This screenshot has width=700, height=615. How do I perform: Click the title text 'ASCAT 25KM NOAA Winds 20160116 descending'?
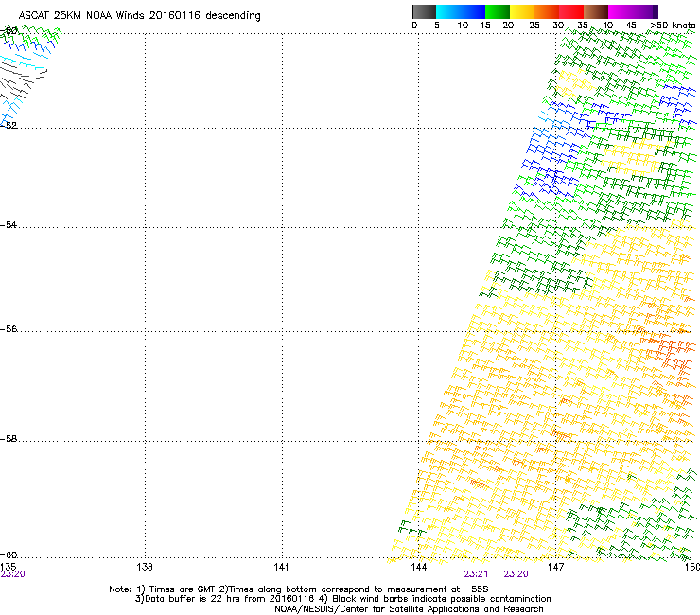[x=139, y=15]
